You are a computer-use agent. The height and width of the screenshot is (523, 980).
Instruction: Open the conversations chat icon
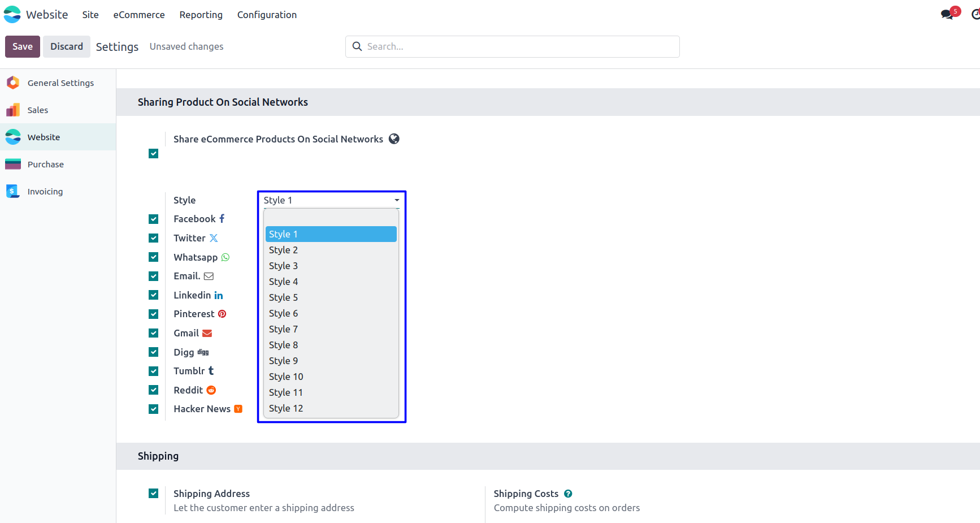click(947, 15)
